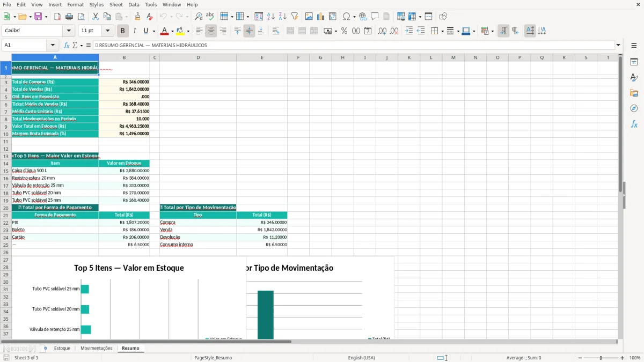Click the AutoFilter funnel icon
The height and width of the screenshot is (362, 644).
coord(295,17)
